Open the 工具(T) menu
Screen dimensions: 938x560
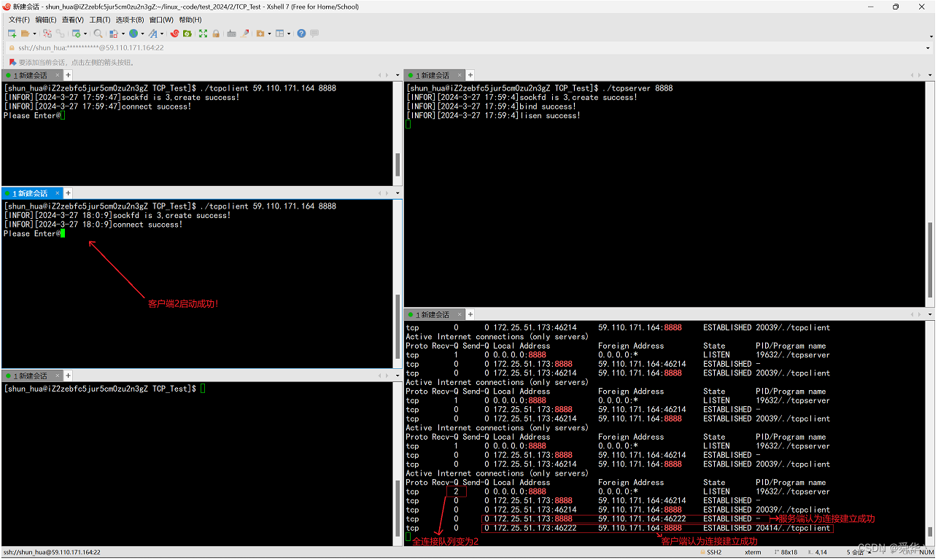[x=100, y=20]
